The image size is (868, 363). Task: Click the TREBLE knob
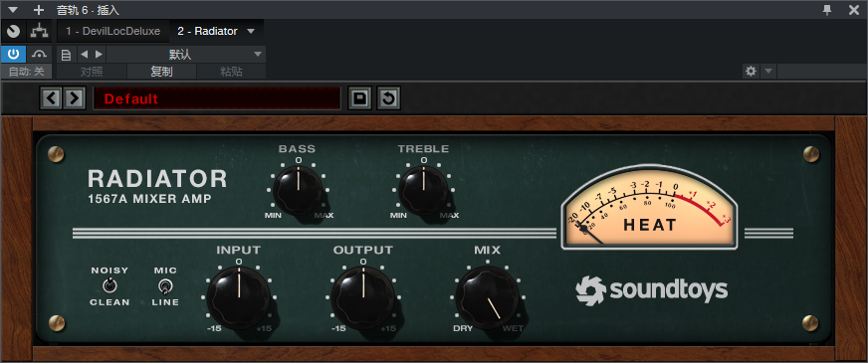click(x=423, y=190)
